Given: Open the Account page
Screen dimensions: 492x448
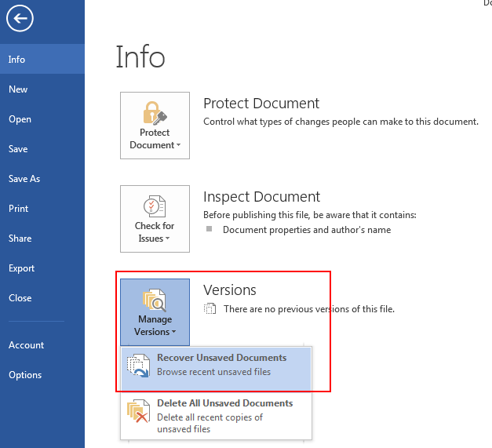Looking at the screenshot, I should 42,344.
